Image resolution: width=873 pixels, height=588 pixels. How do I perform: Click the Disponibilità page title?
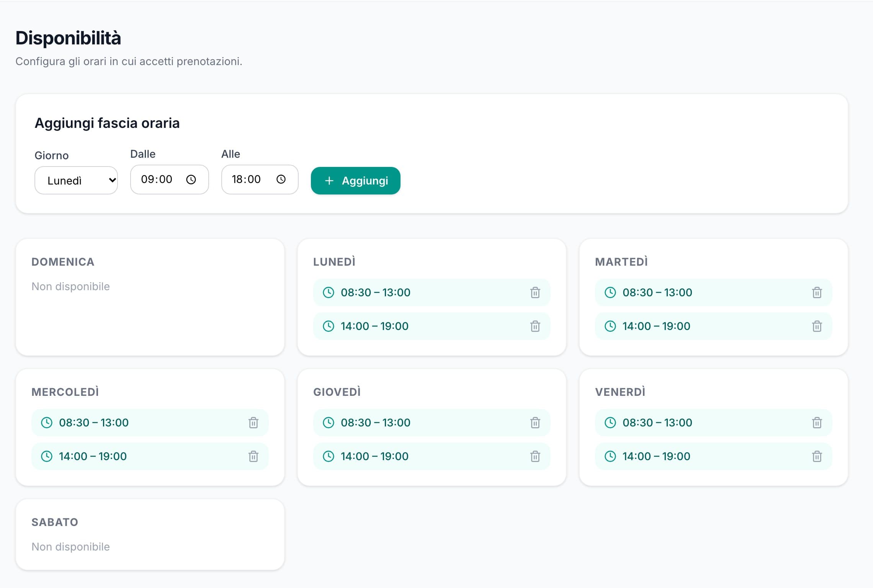click(x=68, y=38)
